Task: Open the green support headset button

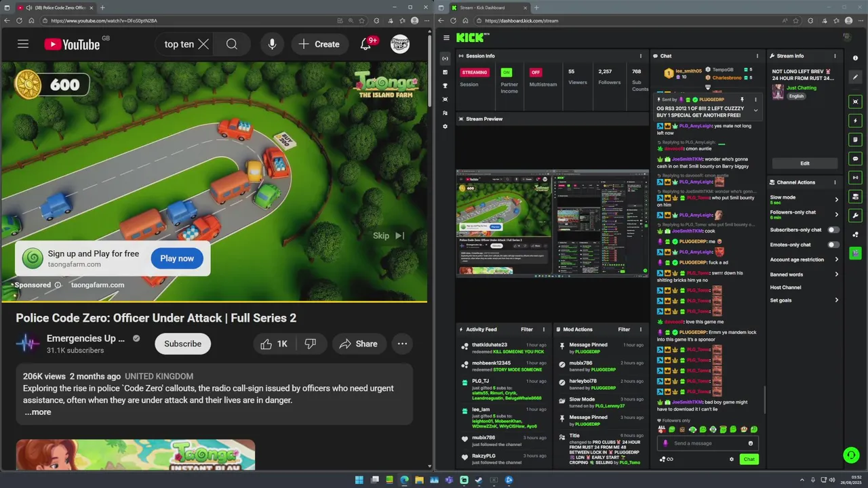Action: tap(851, 455)
